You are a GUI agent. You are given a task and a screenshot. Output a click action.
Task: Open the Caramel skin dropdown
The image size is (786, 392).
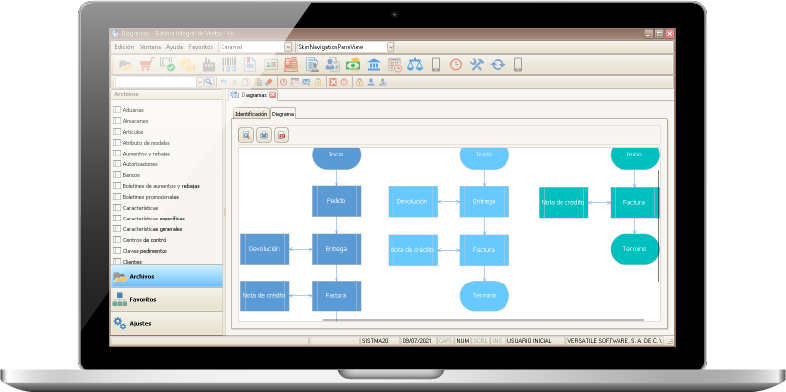tap(288, 47)
